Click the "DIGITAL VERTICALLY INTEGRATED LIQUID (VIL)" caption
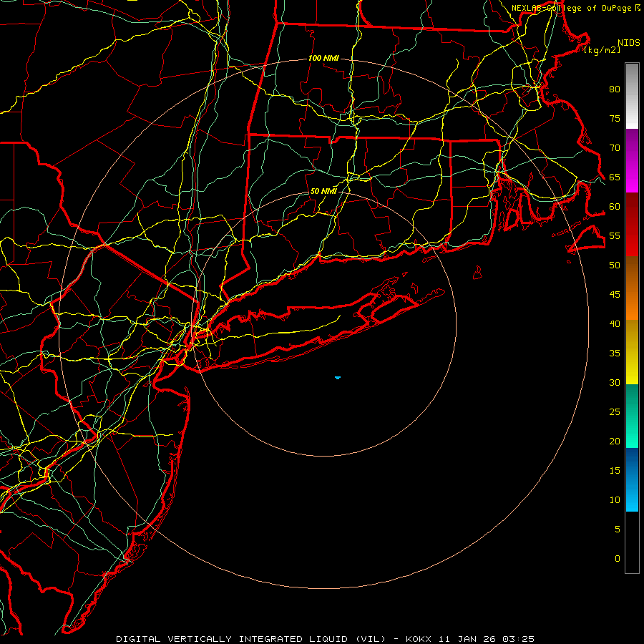Screen dimensions: 644x644 (x=251, y=639)
